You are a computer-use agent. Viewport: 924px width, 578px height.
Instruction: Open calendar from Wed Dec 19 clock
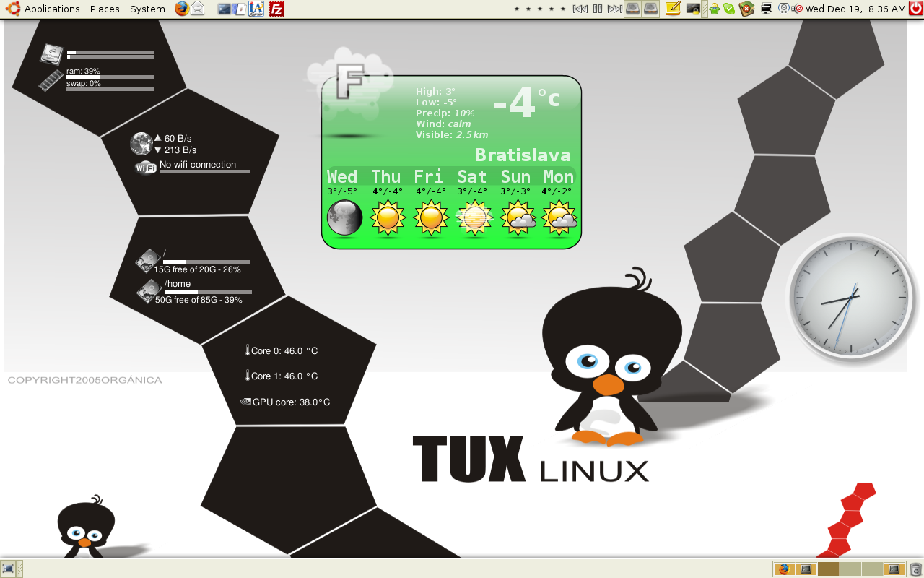click(x=855, y=9)
